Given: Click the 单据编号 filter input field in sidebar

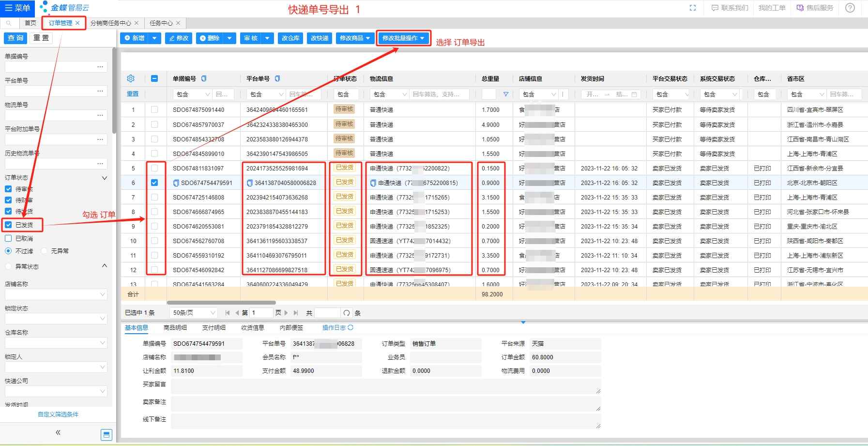Looking at the screenshot, I should [x=50, y=67].
